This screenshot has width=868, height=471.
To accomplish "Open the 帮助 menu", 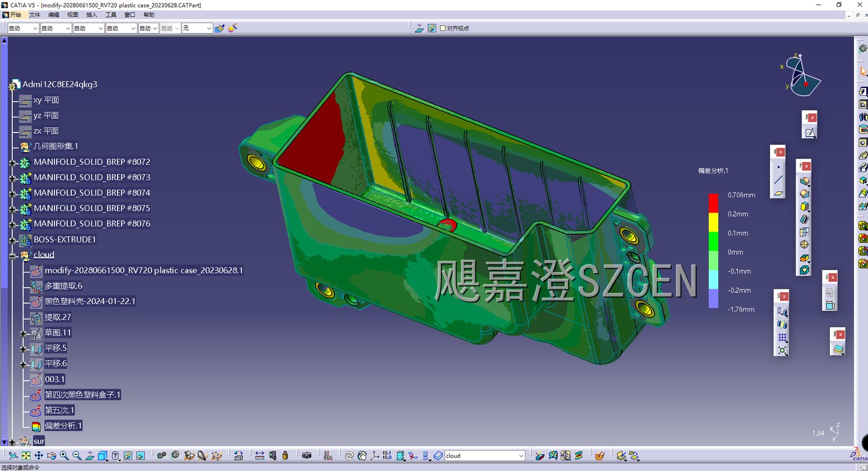I will pos(149,14).
